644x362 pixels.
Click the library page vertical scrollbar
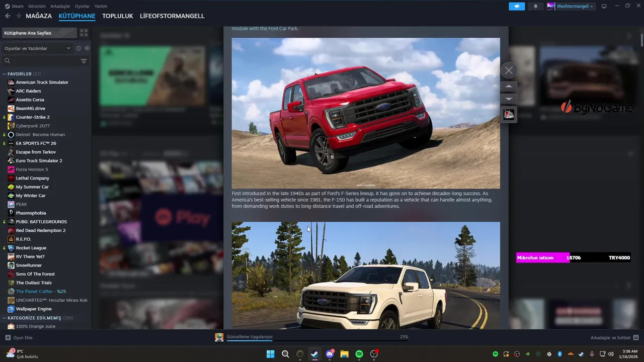[641, 39]
